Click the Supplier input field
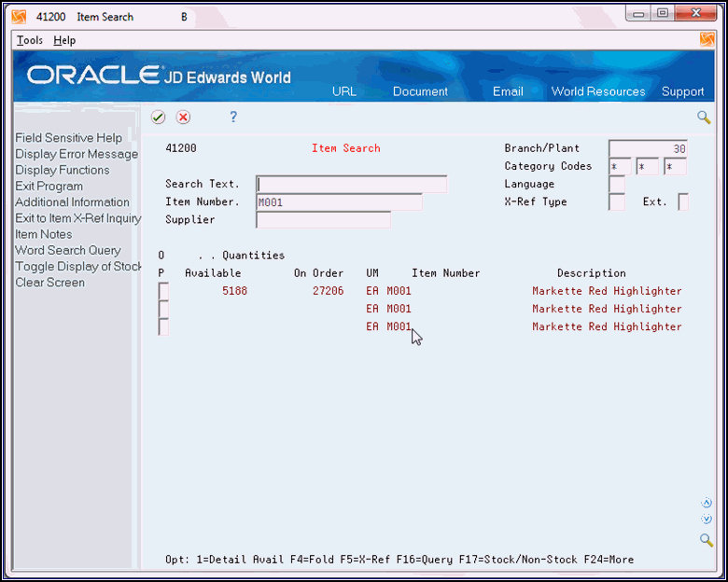The image size is (728, 582). 323,219
